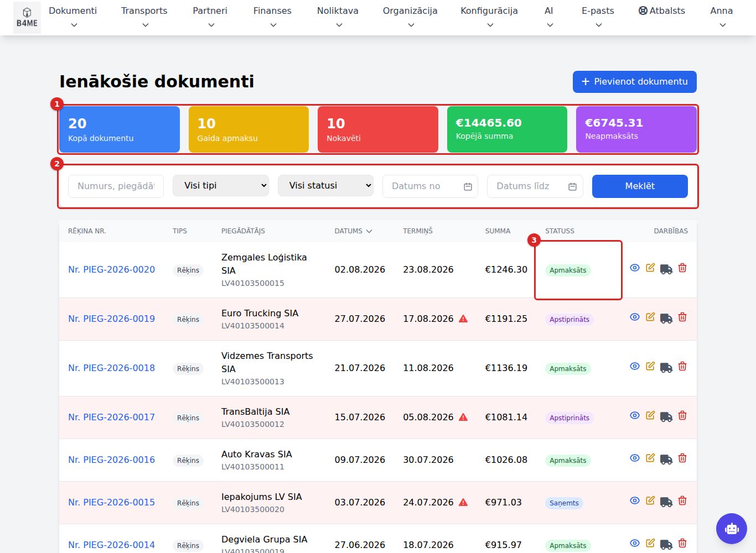Open the Atbalsts support link
The width and height of the screenshot is (756, 553).
click(x=661, y=11)
